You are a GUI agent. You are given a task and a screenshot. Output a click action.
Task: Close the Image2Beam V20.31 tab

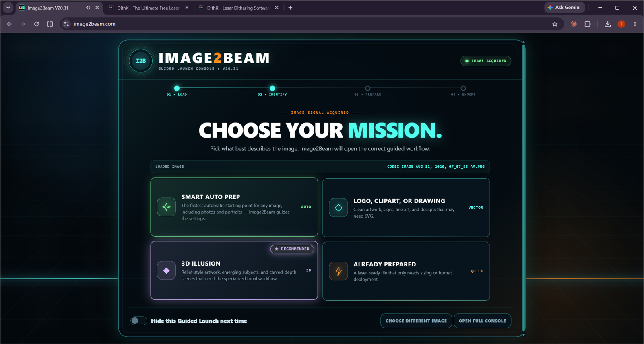point(97,8)
